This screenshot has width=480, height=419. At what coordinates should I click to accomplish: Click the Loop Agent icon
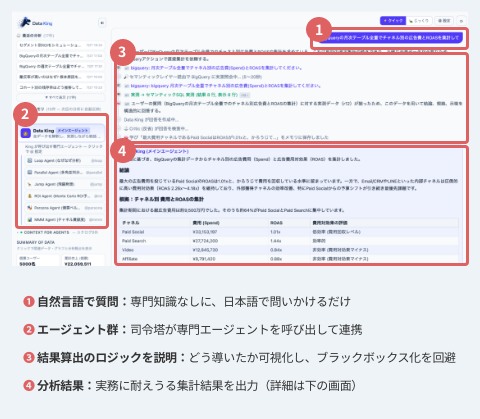coord(30,161)
